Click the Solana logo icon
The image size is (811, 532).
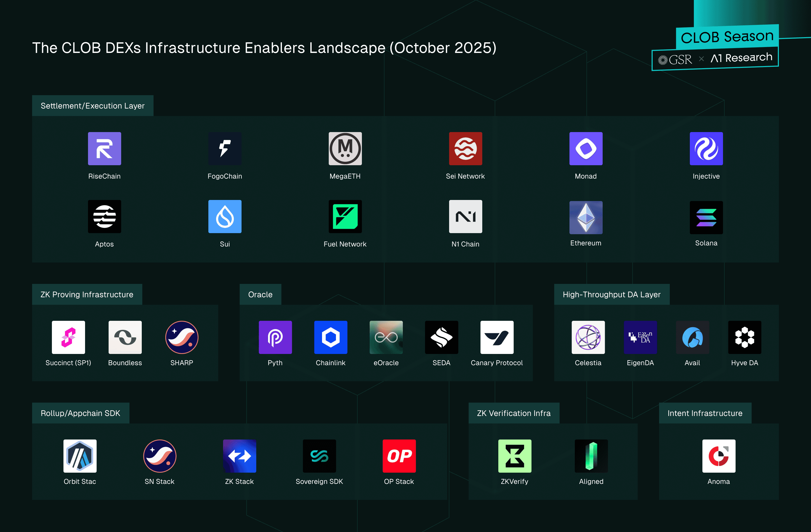[x=706, y=217]
